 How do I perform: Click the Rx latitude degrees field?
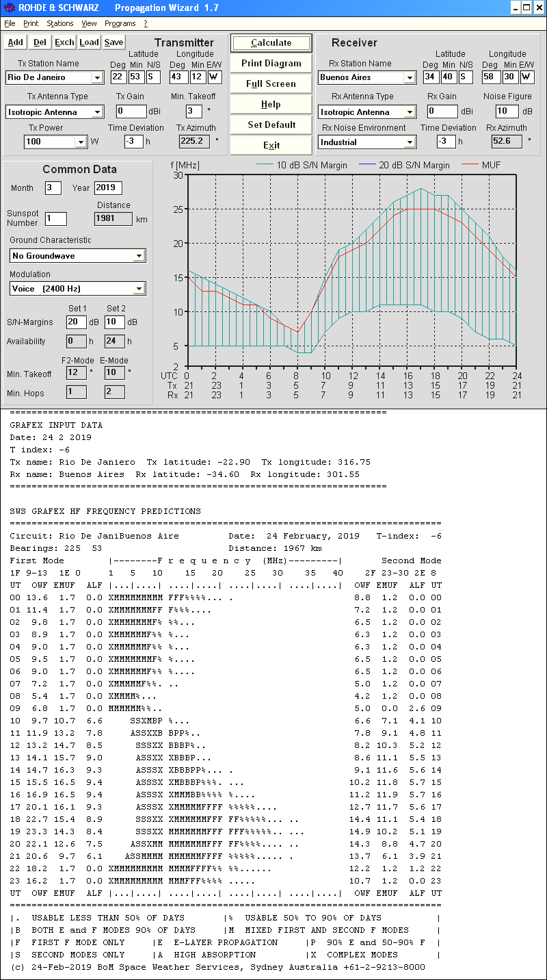coord(431,77)
